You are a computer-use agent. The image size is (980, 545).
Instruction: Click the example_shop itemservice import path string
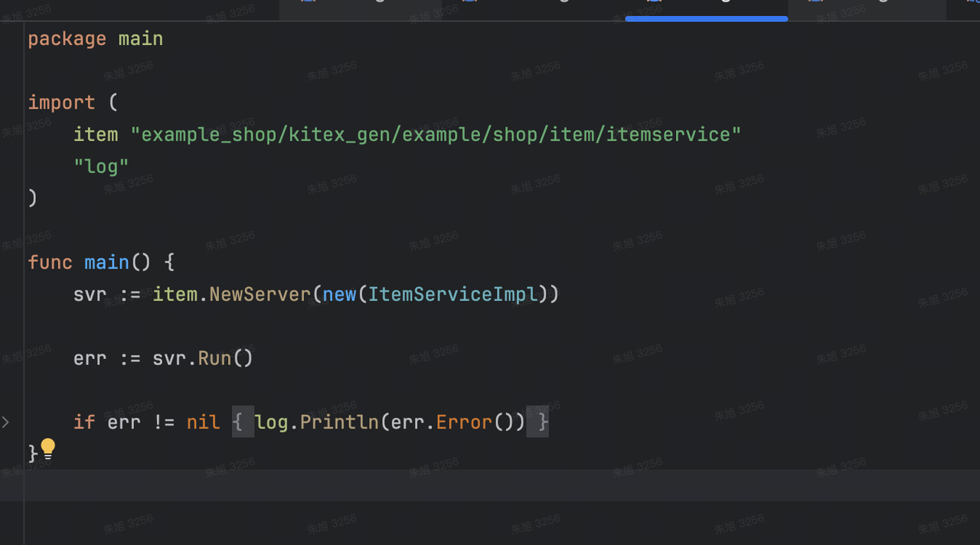(x=436, y=135)
